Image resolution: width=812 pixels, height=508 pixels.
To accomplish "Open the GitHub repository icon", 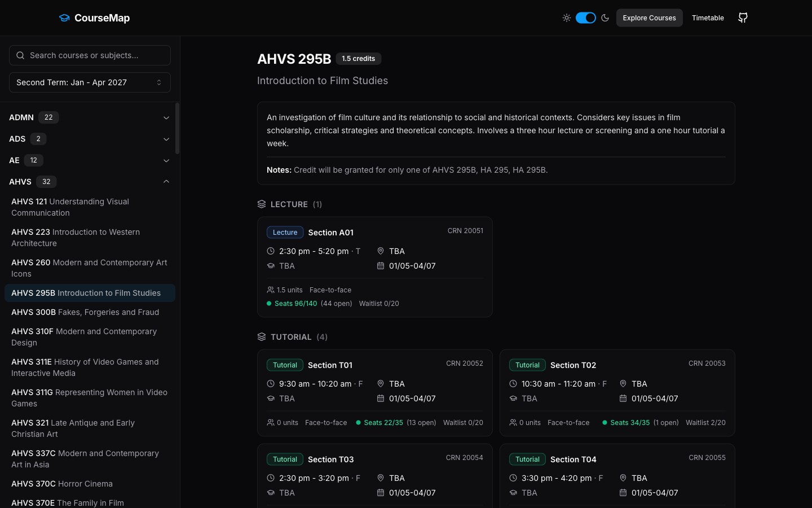I will 743,18.
